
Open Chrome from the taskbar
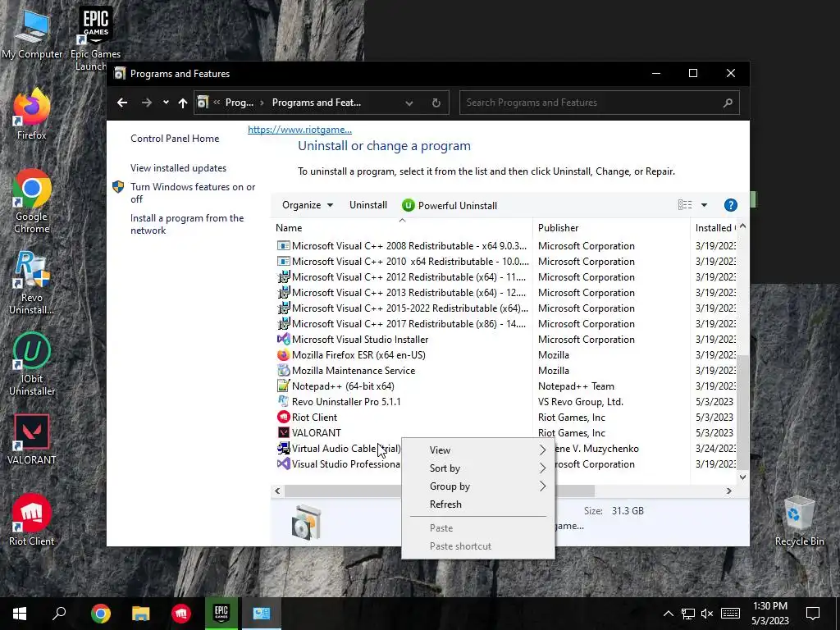100,614
